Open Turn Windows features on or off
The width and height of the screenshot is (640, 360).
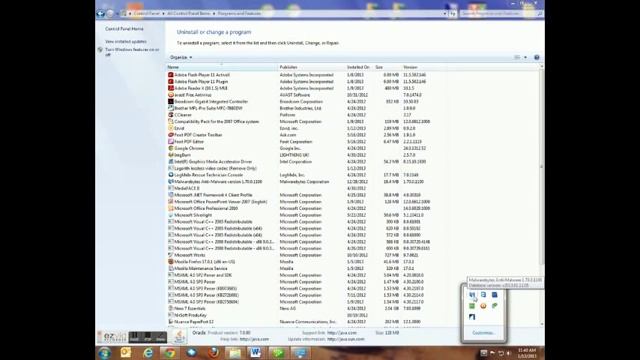coord(132,52)
